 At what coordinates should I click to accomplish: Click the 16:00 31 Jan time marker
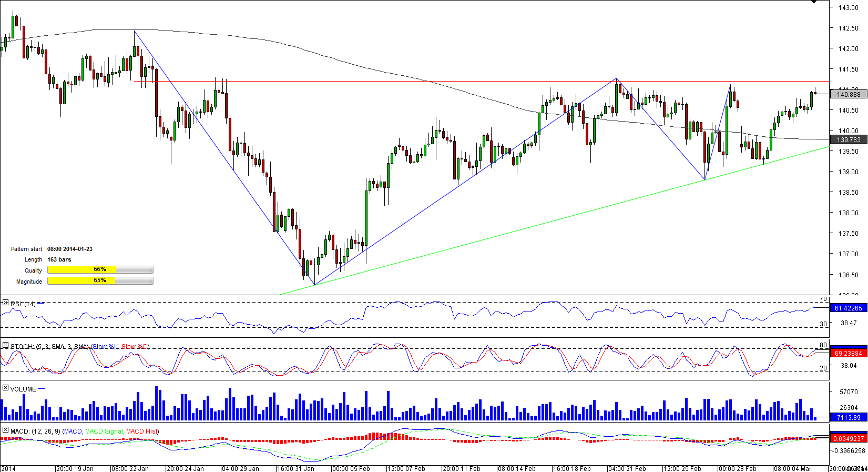point(295,468)
